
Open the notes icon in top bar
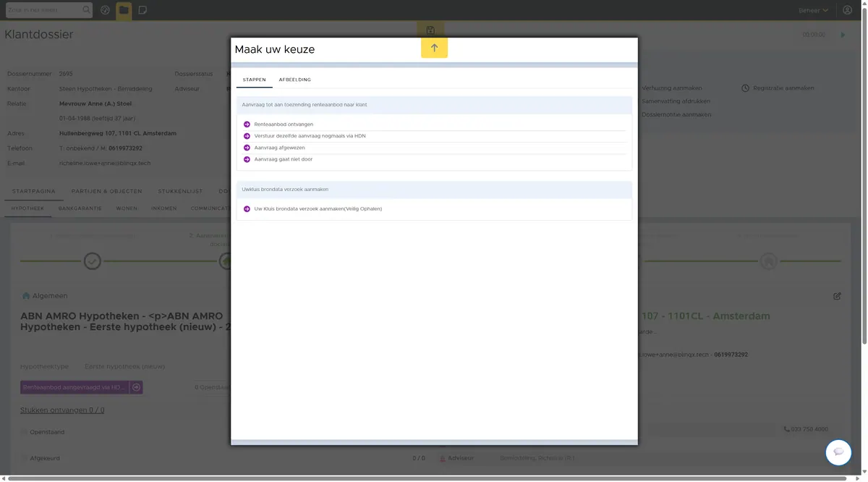tap(142, 10)
